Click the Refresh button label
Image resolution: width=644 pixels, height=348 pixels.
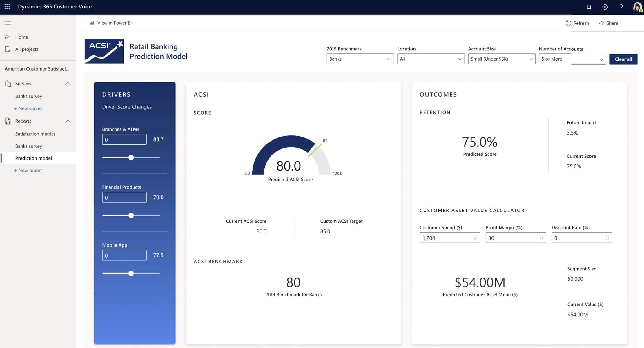[x=581, y=23]
